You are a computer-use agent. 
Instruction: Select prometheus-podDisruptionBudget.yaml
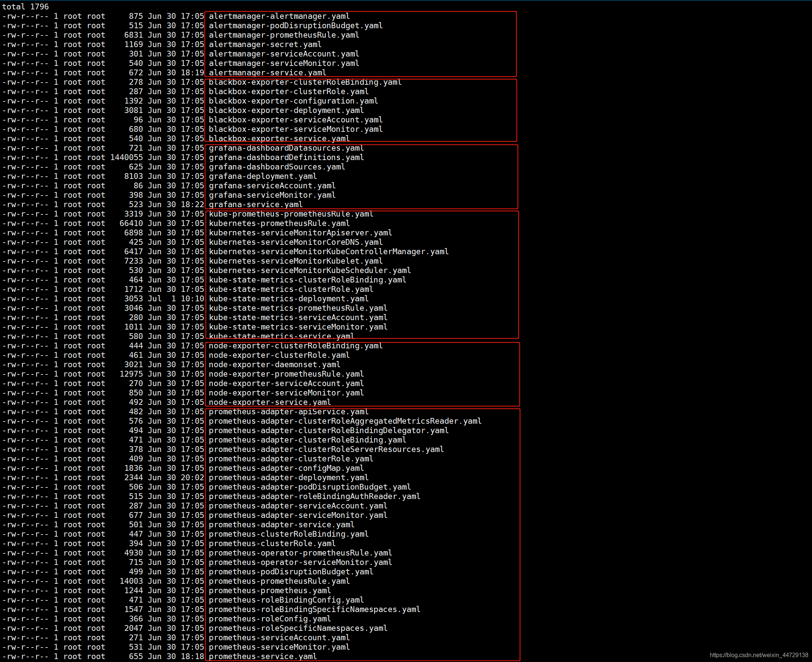(x=291, y=571)
